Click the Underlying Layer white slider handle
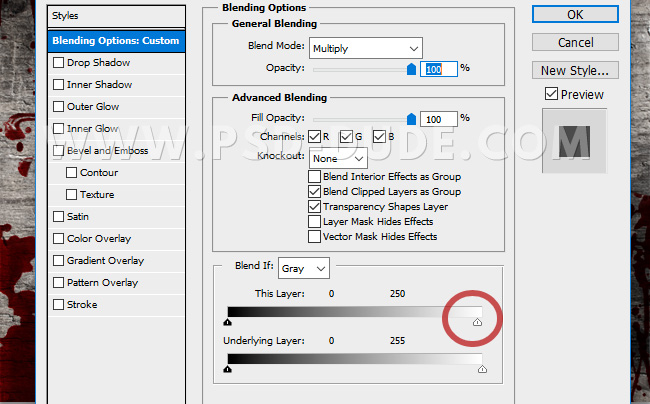Screen dimensions: 650x404 482,369
